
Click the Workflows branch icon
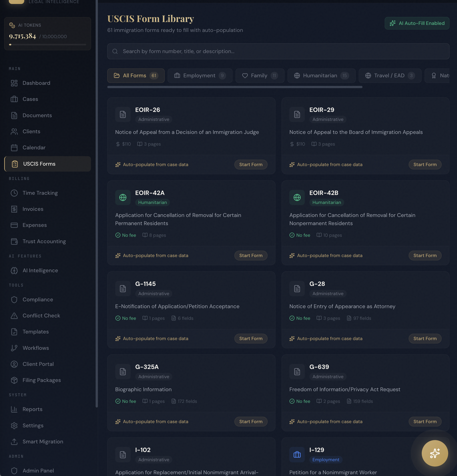[x=14, y=348]
